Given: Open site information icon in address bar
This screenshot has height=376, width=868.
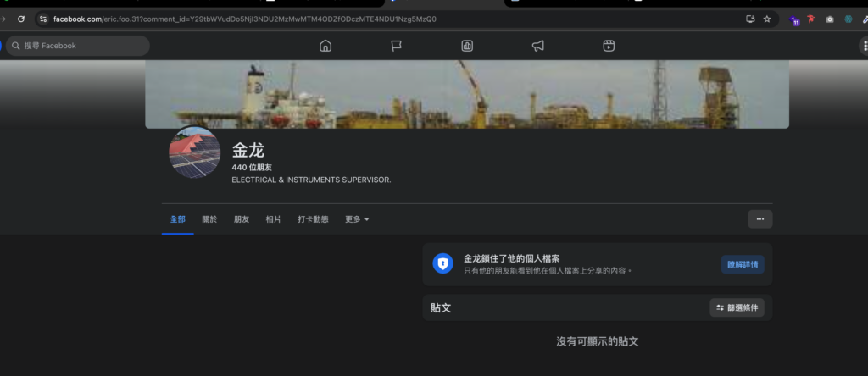Looking at the screenshot, I should pyautogui.click(x=43, y=19).
